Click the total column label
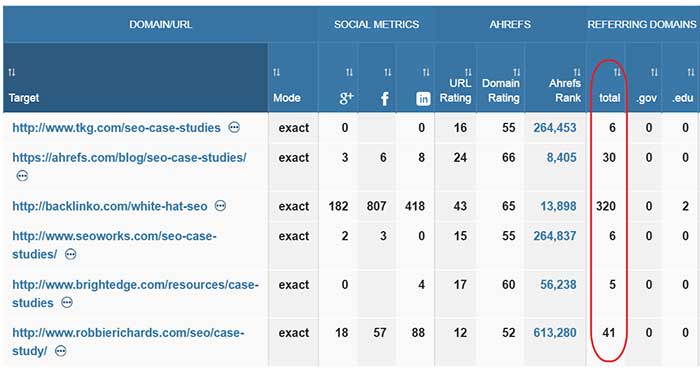700x371 pixels. click(x=610, y=98)
